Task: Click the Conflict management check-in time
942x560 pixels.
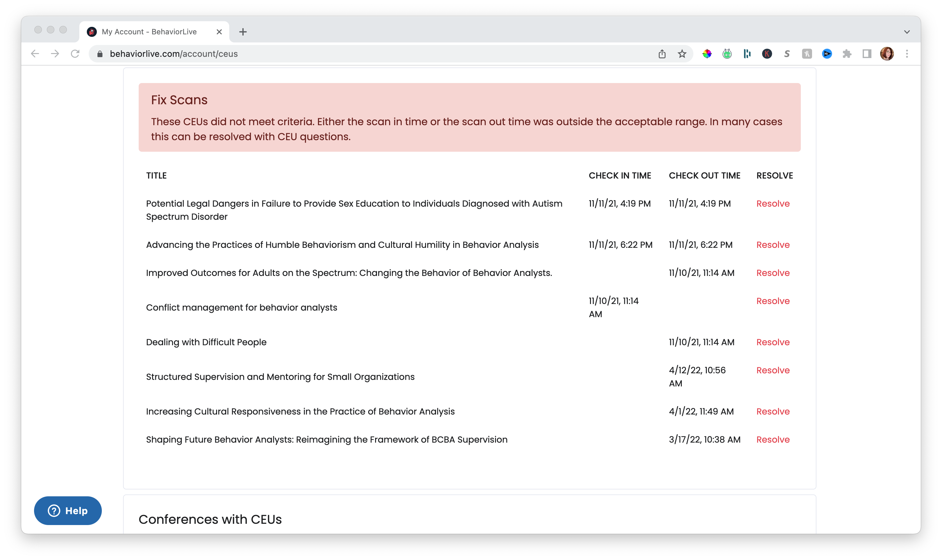Action: (x=613, y=307)
